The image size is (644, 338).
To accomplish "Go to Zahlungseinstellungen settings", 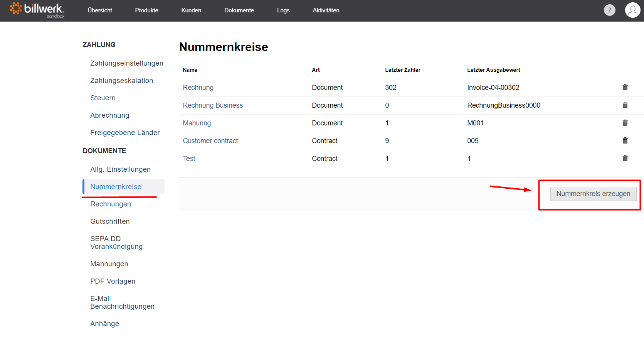I will [x=127, y=63].
